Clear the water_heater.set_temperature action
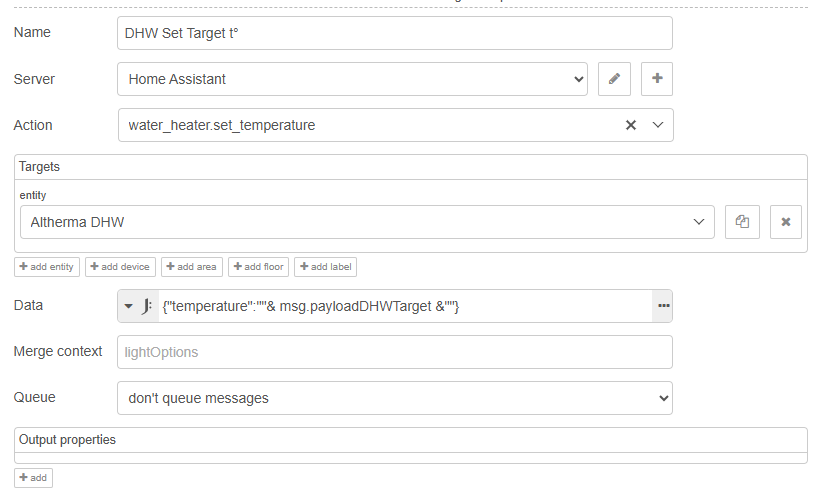Screen dimensions: 820x488 point(631,125)
